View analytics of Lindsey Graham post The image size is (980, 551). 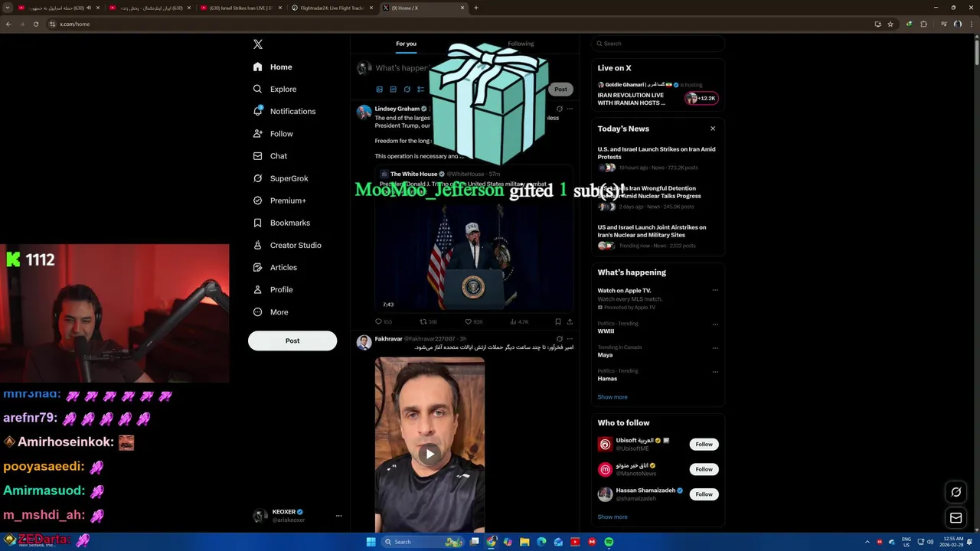coord(519,322)
